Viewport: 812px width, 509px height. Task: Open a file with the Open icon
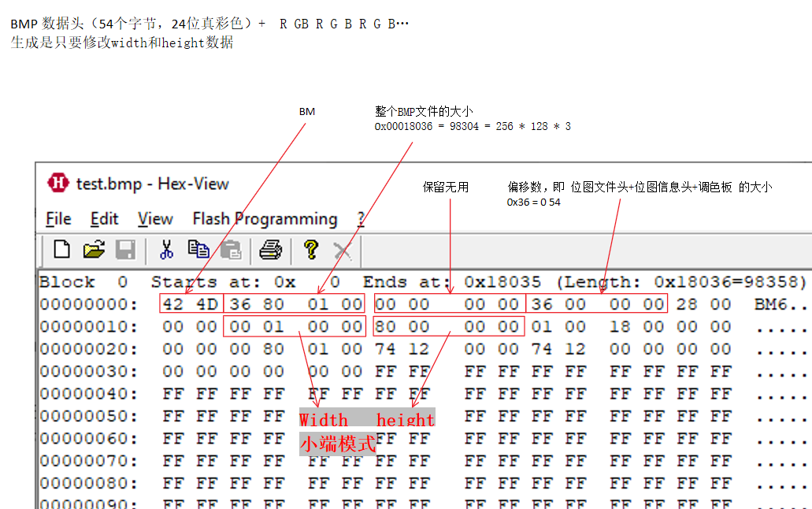coord(94,249)
